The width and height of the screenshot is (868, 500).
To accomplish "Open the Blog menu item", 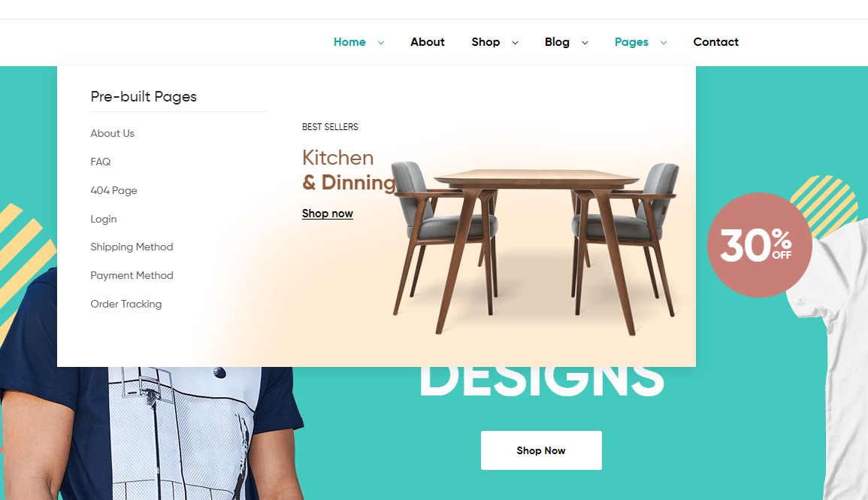I will (557, 42).
